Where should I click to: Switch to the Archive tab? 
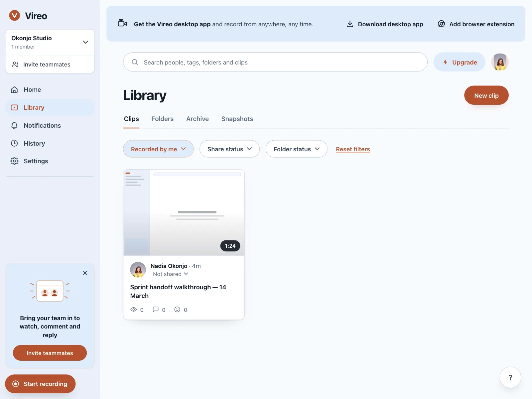point(198,119)
